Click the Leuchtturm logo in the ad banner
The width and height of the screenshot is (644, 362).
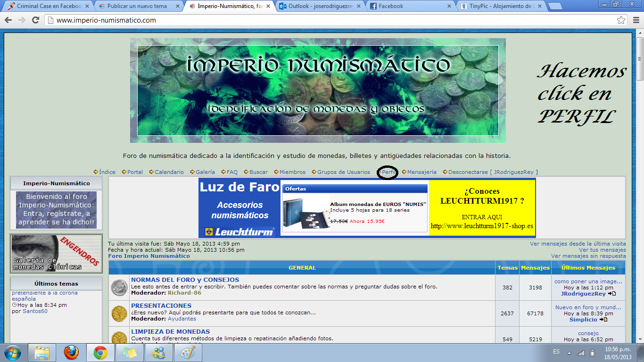(239, 231)
